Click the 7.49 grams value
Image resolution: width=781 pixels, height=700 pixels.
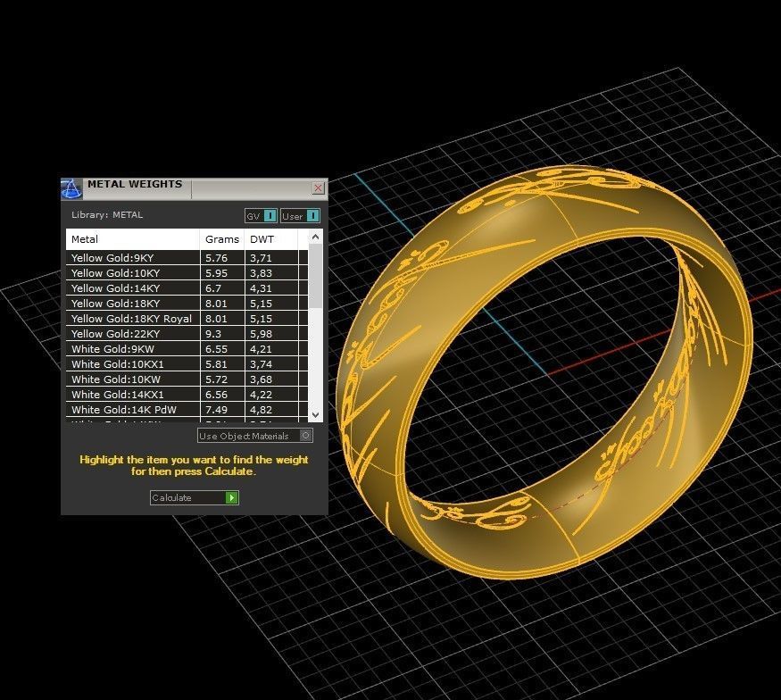pos(217,410)
